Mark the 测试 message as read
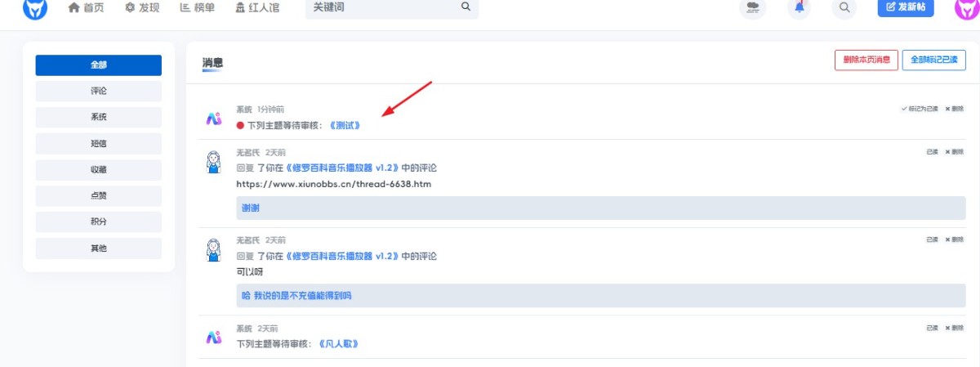This screenshot has width=980, height=367. click(920, 109)
